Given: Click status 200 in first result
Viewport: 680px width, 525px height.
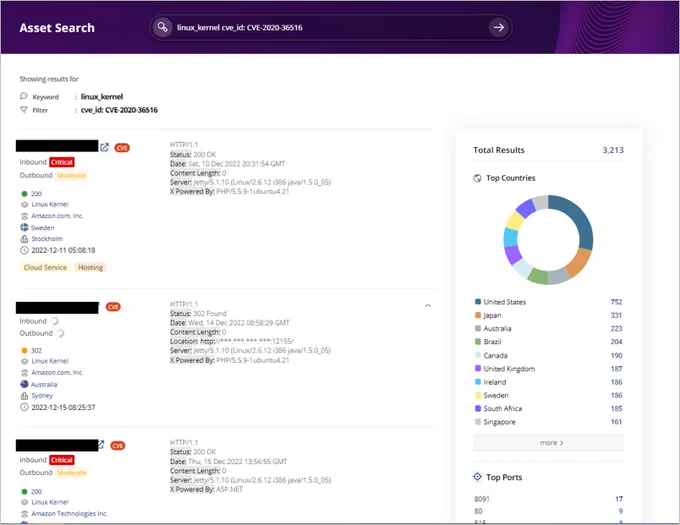Looking at the screenshot, I should (36, 194).
